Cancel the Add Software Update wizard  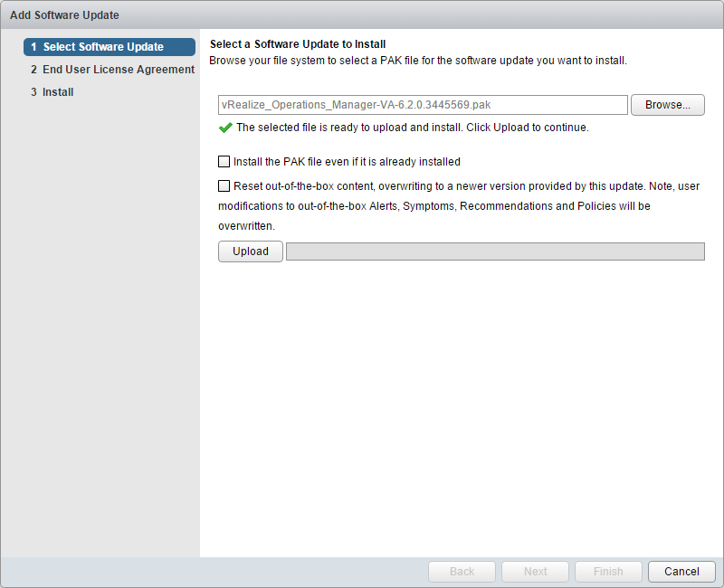click(x=681, y=572)
